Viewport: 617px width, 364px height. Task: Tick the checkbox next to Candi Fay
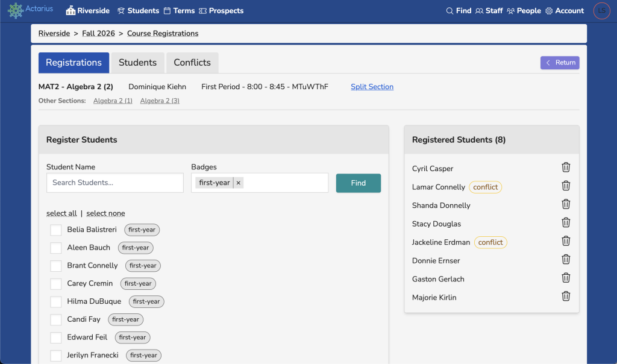[x=56, y=320]
